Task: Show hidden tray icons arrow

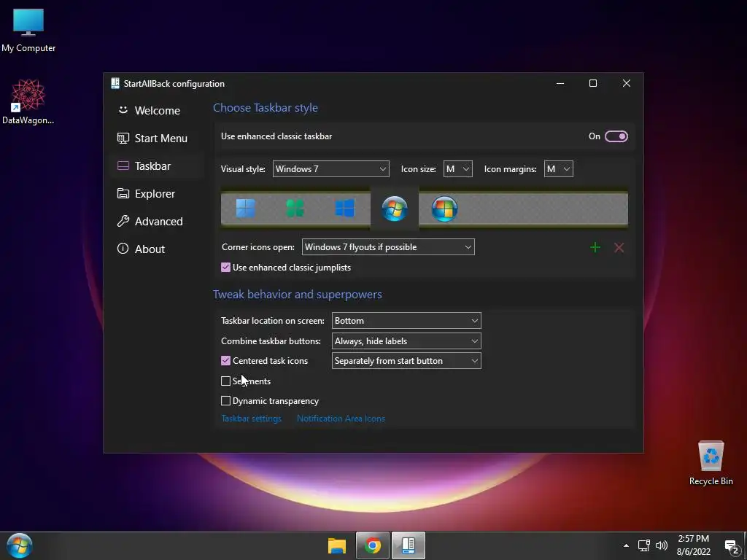Action: (626, 545)
